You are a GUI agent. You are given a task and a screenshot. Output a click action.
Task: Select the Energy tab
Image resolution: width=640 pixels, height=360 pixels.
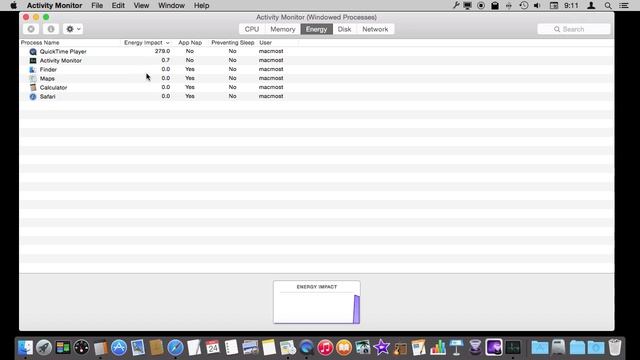pos(316,29)
